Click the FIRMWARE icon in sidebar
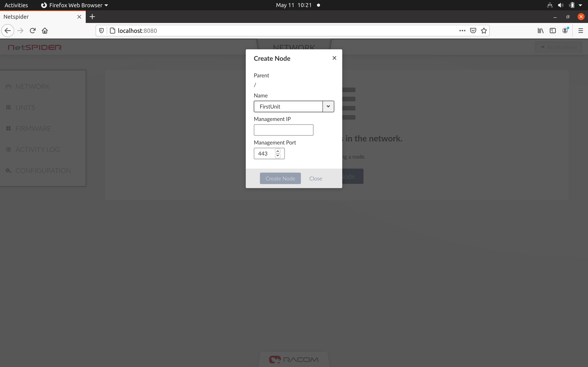The image size is (588, 367). tap(8, 128)
